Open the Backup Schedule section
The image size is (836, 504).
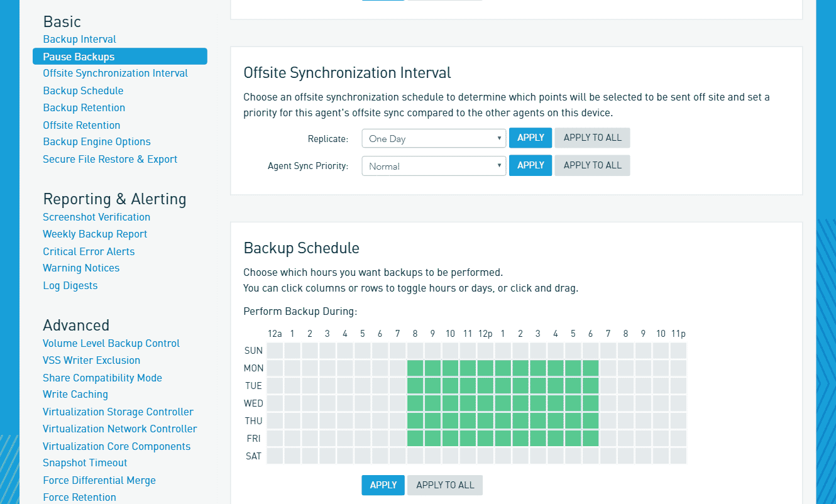82,90
